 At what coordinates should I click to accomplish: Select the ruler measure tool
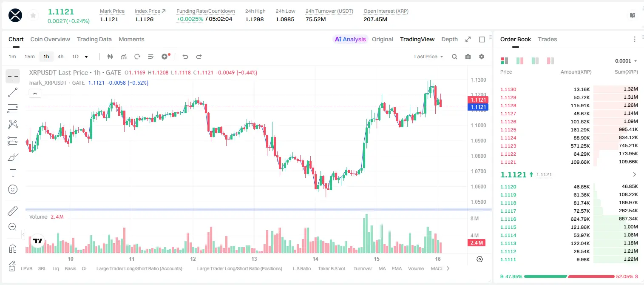click(13, 211)
